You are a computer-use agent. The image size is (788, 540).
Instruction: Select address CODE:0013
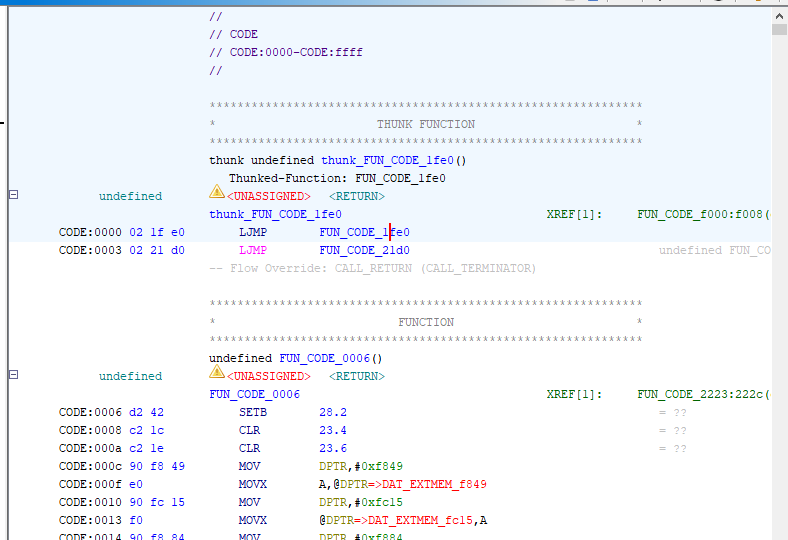click(90, 521)
